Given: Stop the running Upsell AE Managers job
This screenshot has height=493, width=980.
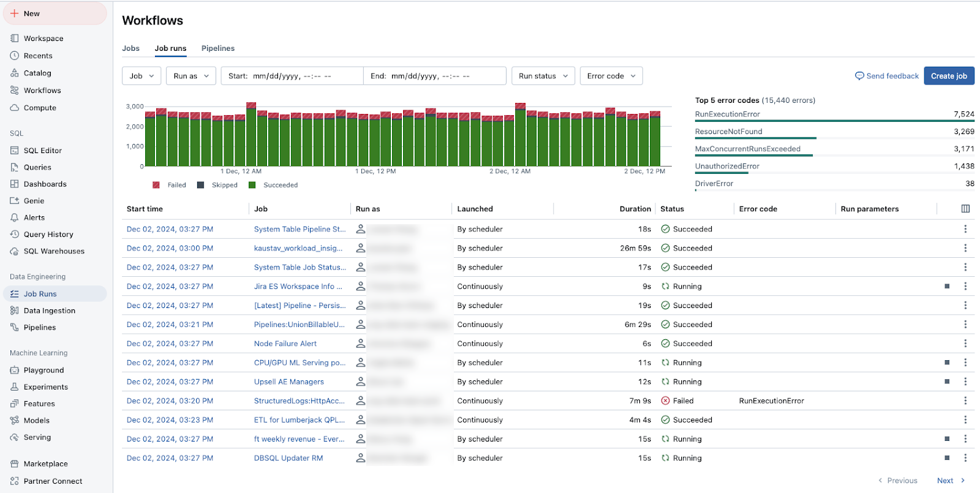Looking at the screenshot, I should click(947, 382).
